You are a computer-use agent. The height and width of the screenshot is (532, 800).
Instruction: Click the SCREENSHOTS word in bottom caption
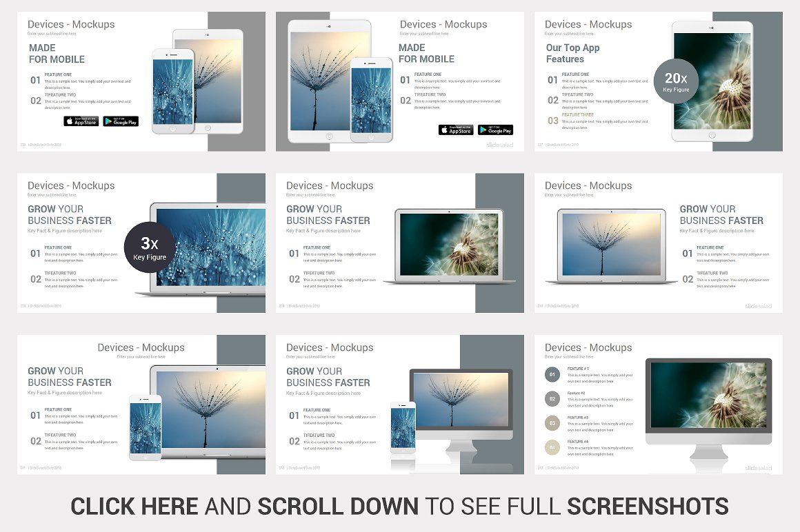tap(648, 507)
